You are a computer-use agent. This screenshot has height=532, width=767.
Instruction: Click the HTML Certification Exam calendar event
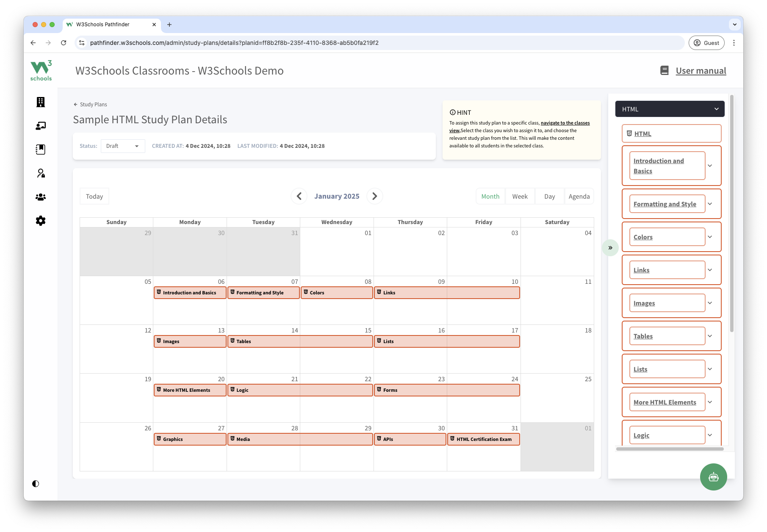(x=483, y=439)
